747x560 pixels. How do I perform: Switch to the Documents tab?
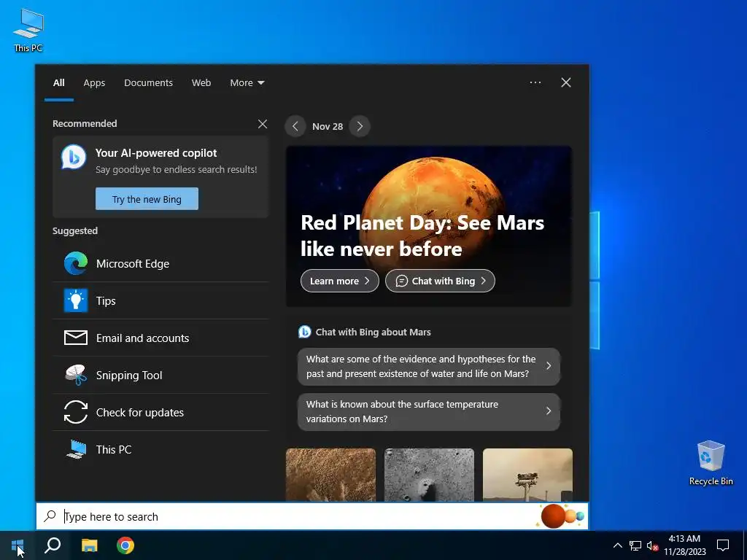click(x=148, y=83)
